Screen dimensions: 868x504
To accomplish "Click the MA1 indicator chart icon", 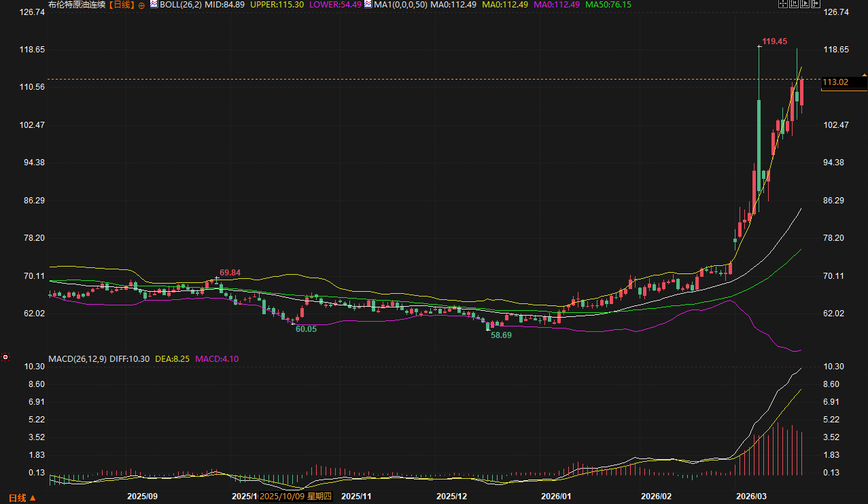I will (x=368, y=4).
